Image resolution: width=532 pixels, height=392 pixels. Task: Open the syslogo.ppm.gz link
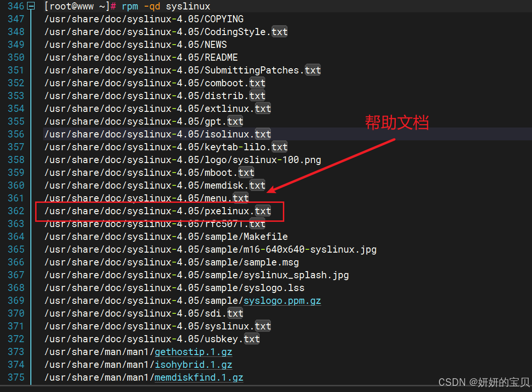click(x=282, y=301)
